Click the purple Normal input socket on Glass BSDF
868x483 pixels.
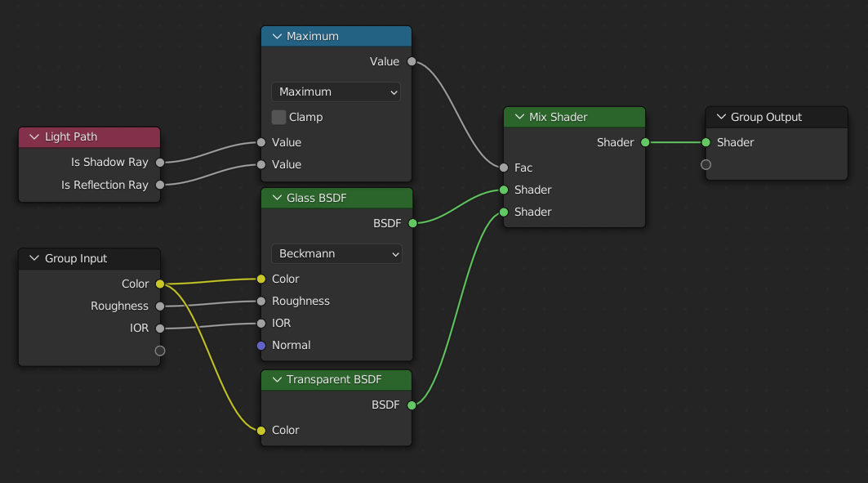tap(261, 345)
